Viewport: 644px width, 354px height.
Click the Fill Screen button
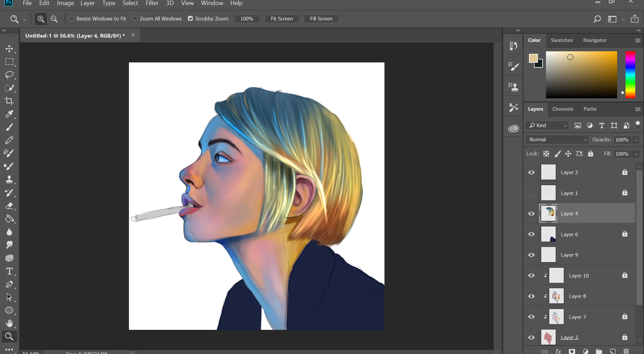pos(321,19)
